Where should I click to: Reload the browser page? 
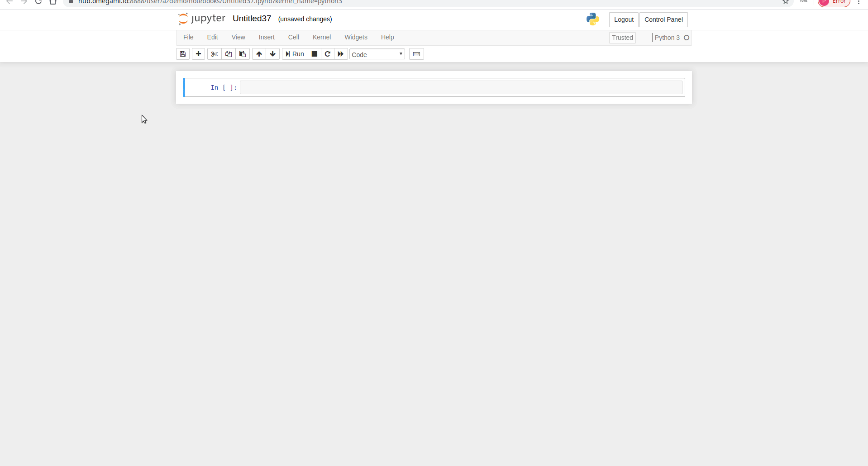(38, 2)
